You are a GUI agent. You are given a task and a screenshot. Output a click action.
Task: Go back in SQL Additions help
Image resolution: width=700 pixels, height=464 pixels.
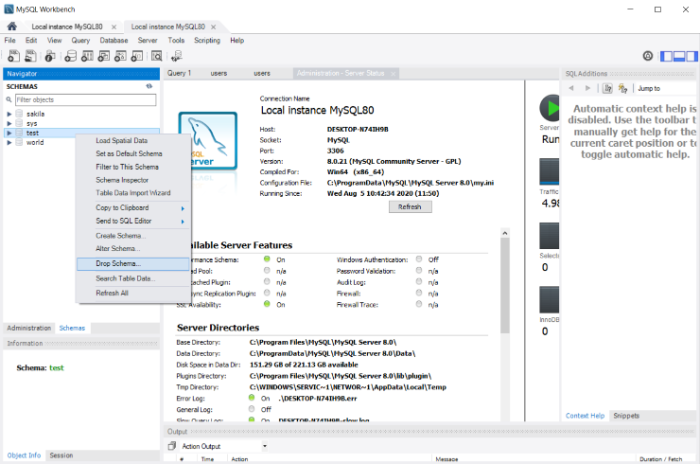571,88
